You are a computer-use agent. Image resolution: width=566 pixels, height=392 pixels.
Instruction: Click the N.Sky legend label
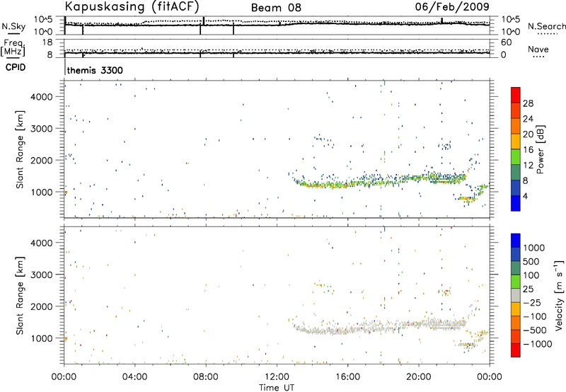13,26
